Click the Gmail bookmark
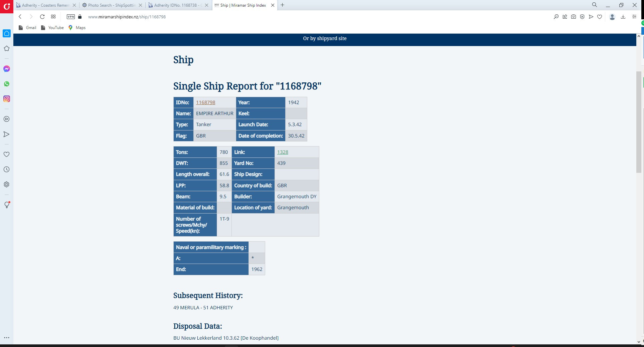644x347 pixels. pyautogui.click(x=28, y=28)
